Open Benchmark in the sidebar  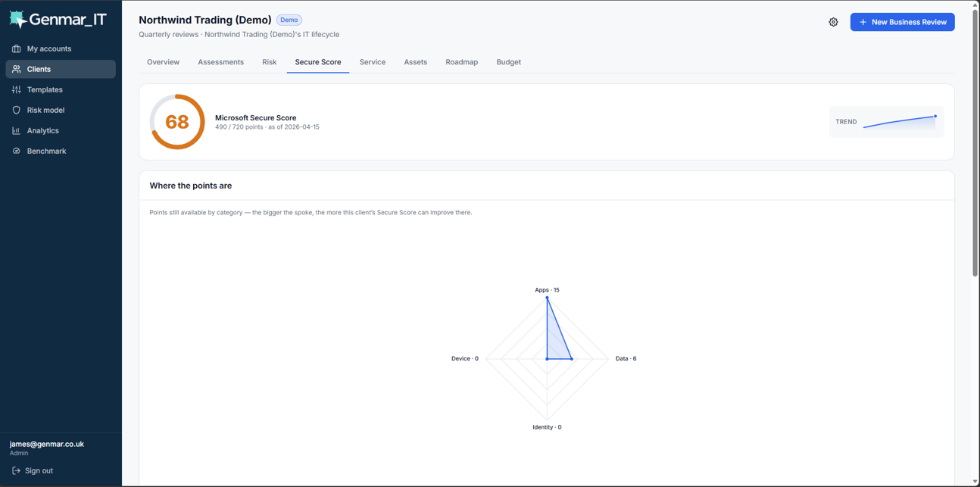point(61,151)
